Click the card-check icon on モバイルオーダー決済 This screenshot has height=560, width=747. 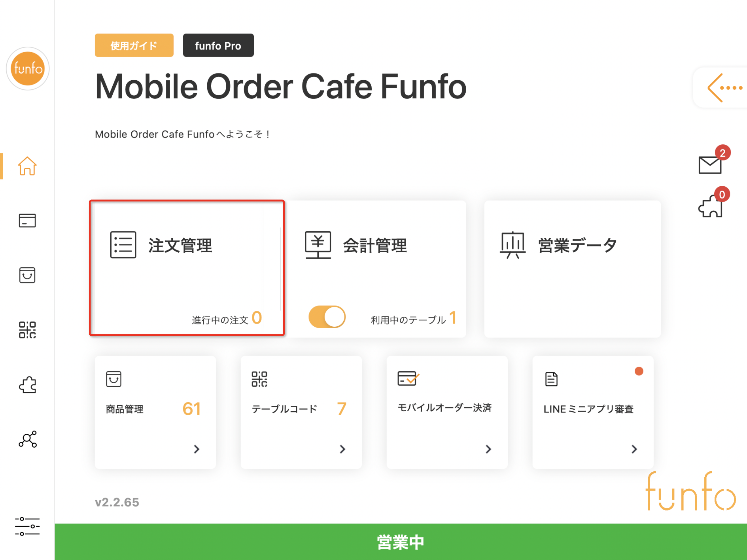click(x=408, y=378)
